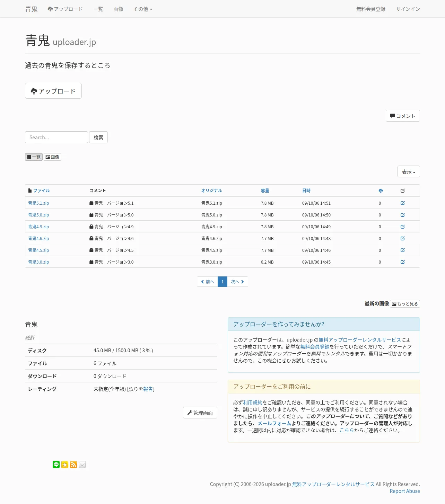Click edit icon for 青鬼5.1.zip row
445x504 pixels.
point(403,203)
